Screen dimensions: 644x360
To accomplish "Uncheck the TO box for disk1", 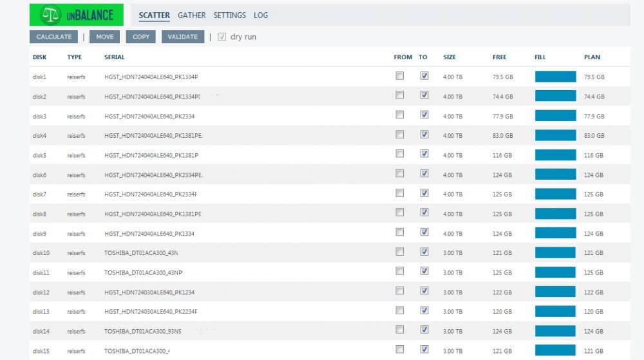I will [x=424, y=75].
